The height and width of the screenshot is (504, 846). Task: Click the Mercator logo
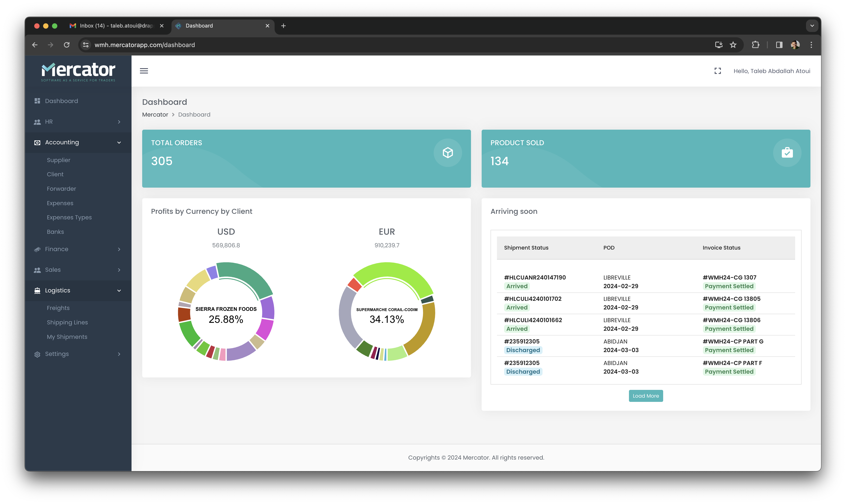78,72
